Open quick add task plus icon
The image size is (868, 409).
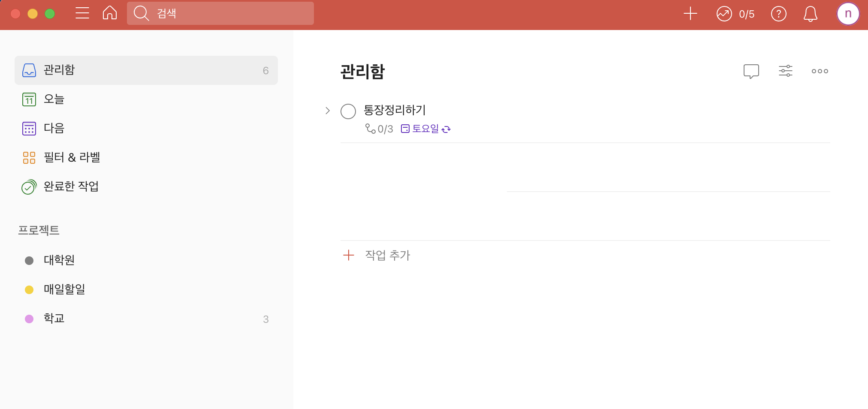690,14
